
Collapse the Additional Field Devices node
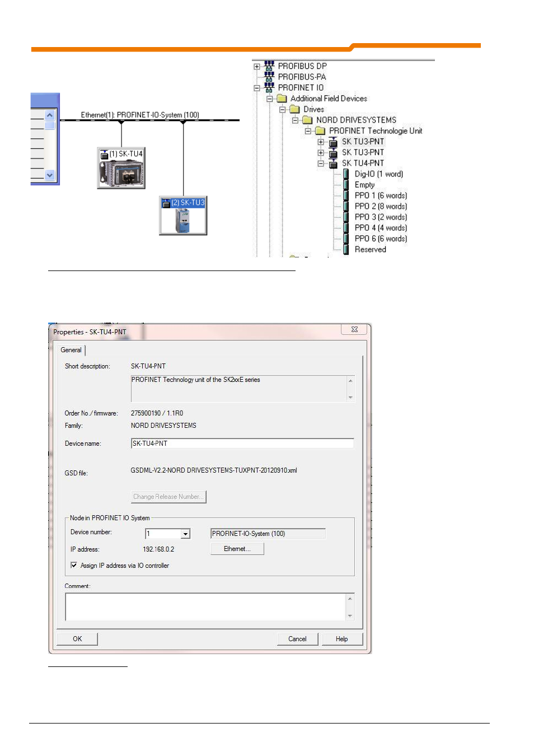(x=269, y=99)
